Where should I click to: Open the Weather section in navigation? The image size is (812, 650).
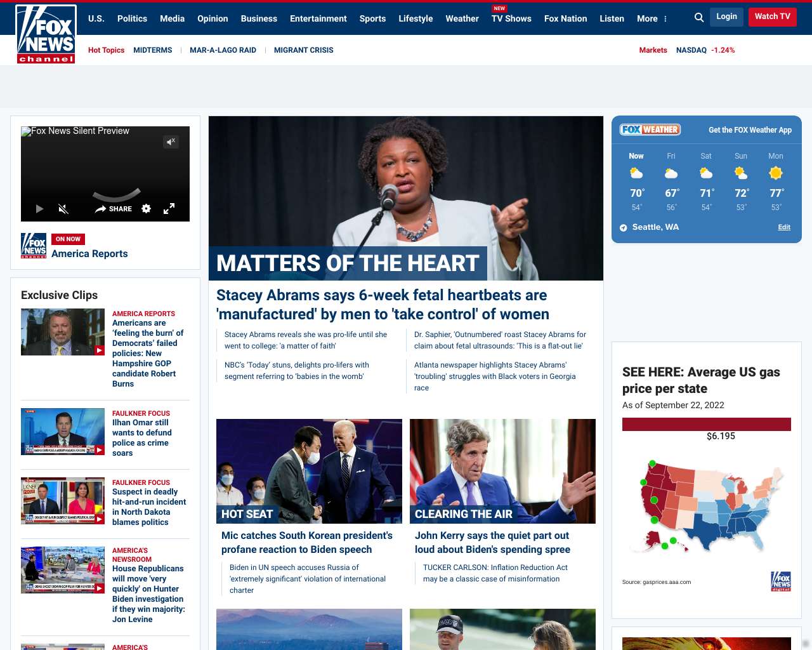click(x=462, y=18)
